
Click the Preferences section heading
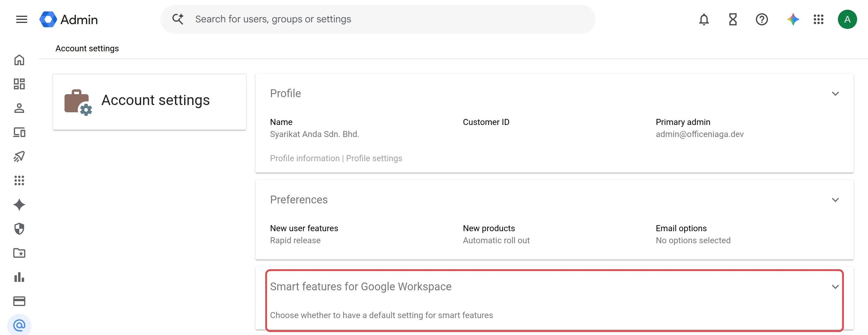point(299,200)
